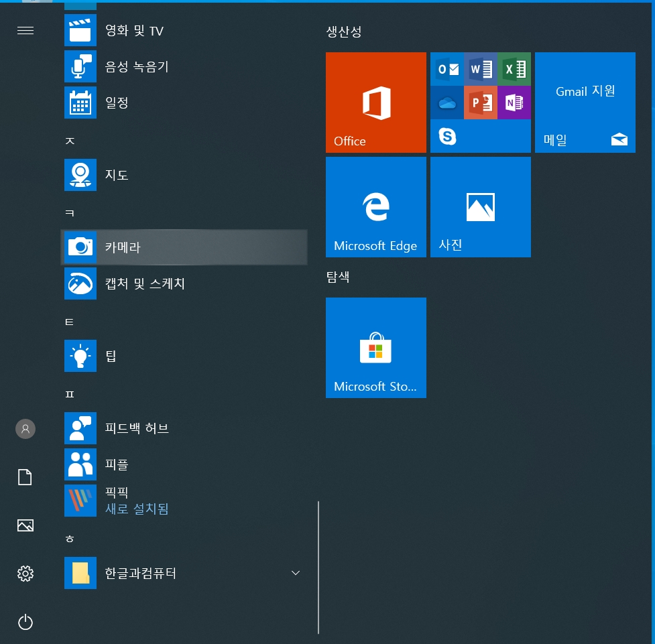The image size is (655, 644).
Task: Open Settings gear icon
Action: [x=25, y=574]
